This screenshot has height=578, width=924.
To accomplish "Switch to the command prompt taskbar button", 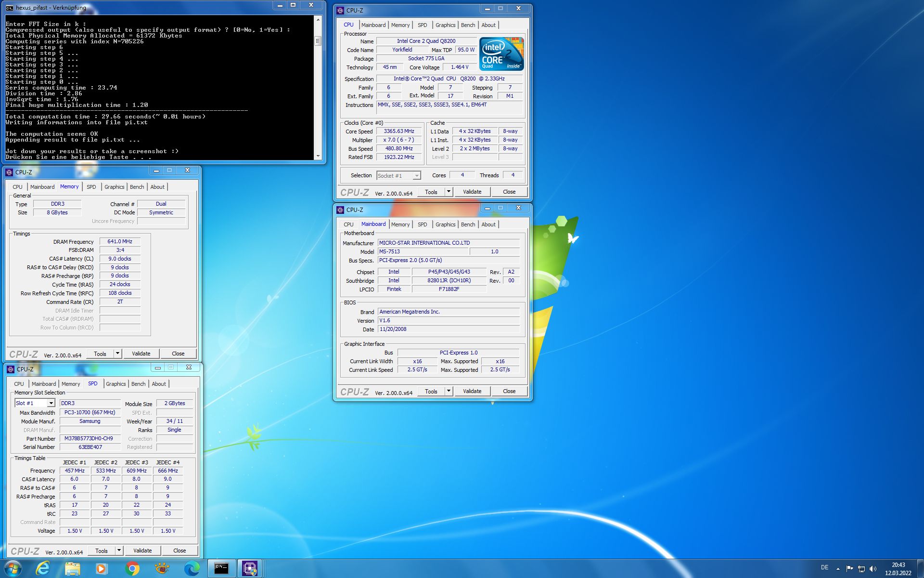I will [x=221, y=568].
